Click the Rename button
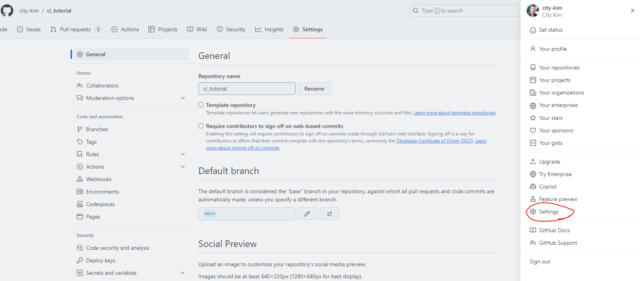 coord(314,89)
